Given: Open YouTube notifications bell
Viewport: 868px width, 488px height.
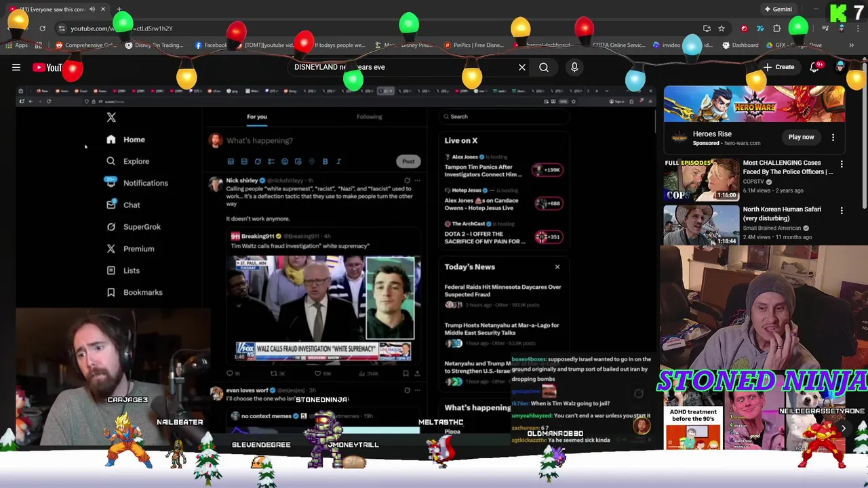Looking at the screenshot, I should click(x=815, y=67).
